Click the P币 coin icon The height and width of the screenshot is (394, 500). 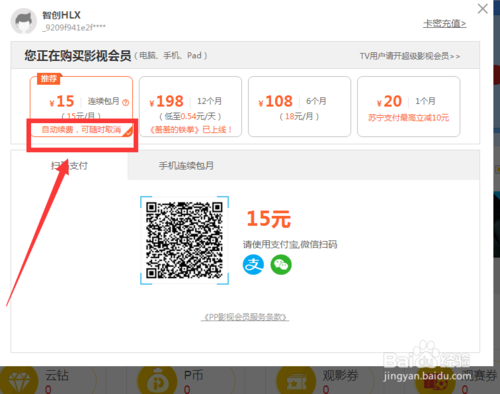157,380
